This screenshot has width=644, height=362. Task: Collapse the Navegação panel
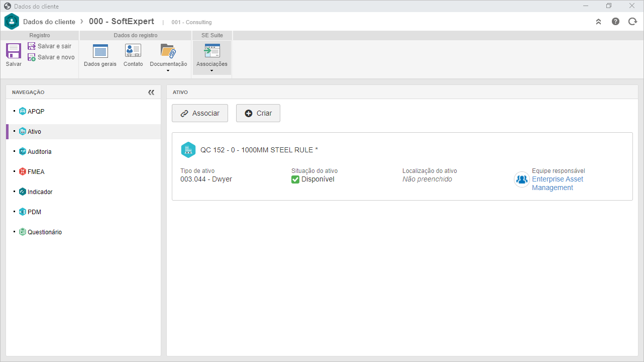(151, 93)
